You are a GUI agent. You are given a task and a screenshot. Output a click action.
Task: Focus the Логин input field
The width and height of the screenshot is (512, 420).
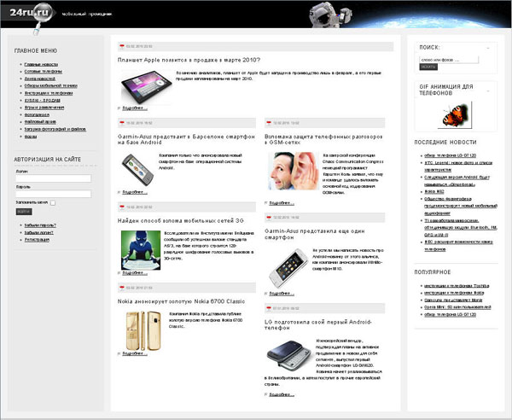tap(54, 178)
